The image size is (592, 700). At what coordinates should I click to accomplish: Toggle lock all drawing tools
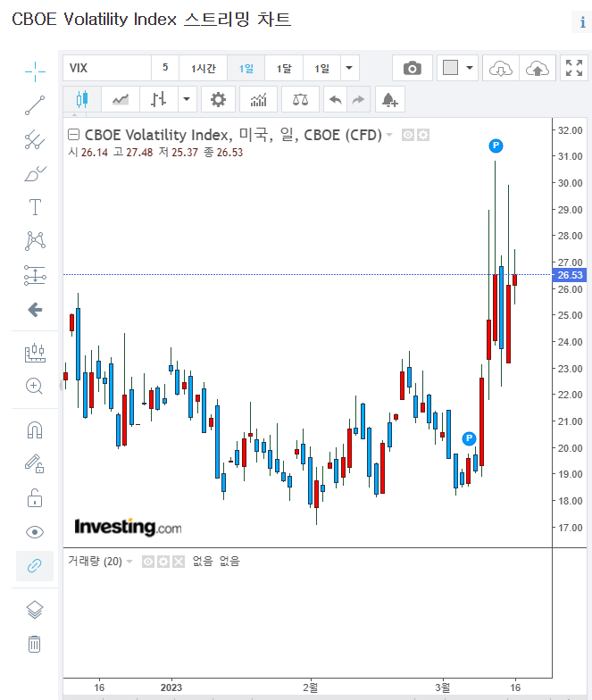click(x=35, y=497)
